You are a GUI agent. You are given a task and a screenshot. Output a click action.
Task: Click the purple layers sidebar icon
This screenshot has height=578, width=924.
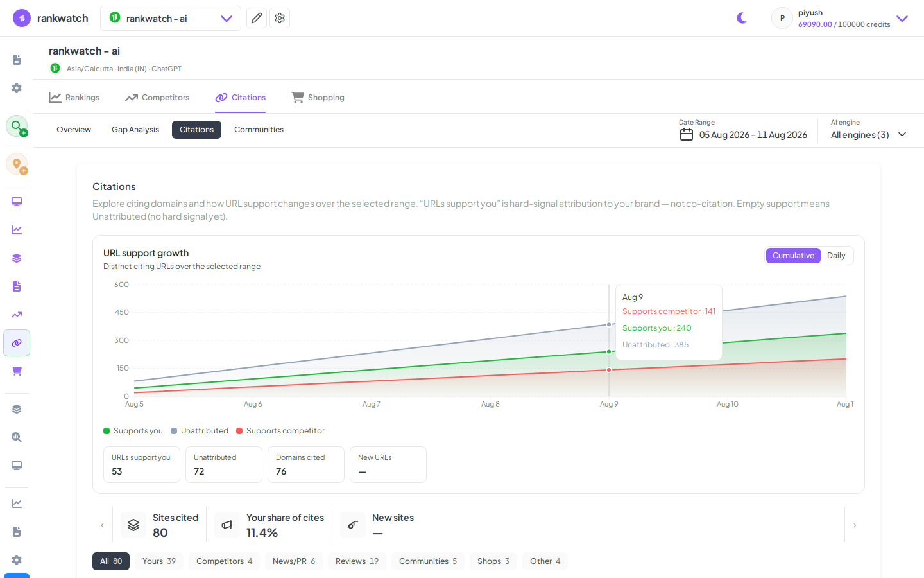coord(17,258)
